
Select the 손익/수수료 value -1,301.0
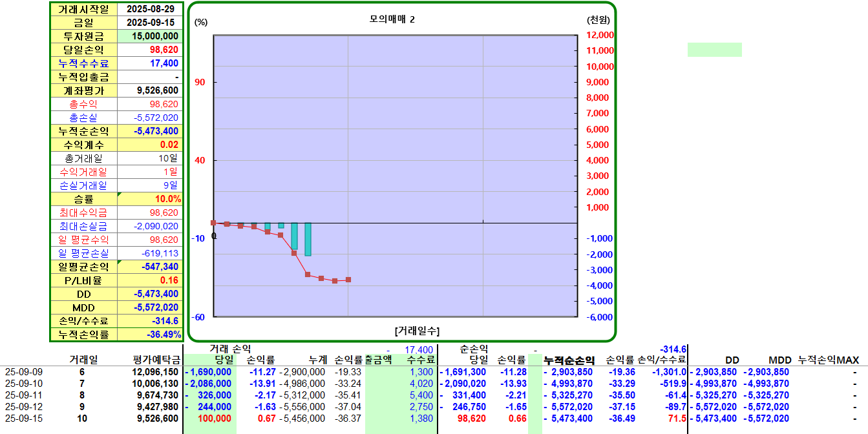[x=669, y=372]
